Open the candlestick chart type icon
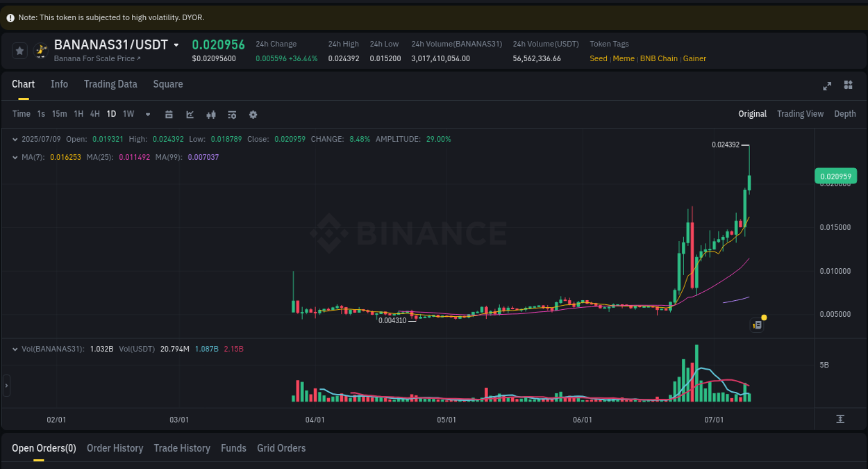Viewport: 868px width, 469px height. pos(210,114)
